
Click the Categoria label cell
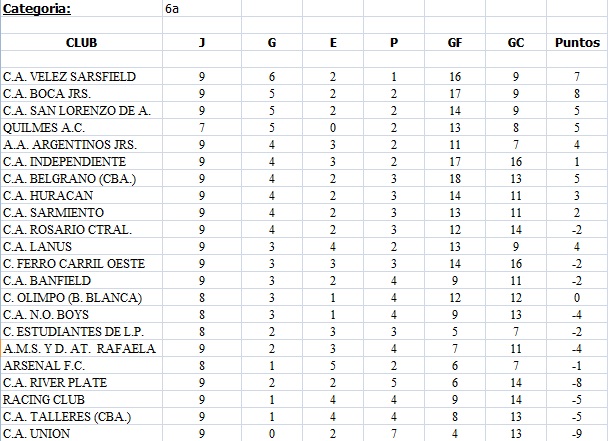tap(37, 9)
